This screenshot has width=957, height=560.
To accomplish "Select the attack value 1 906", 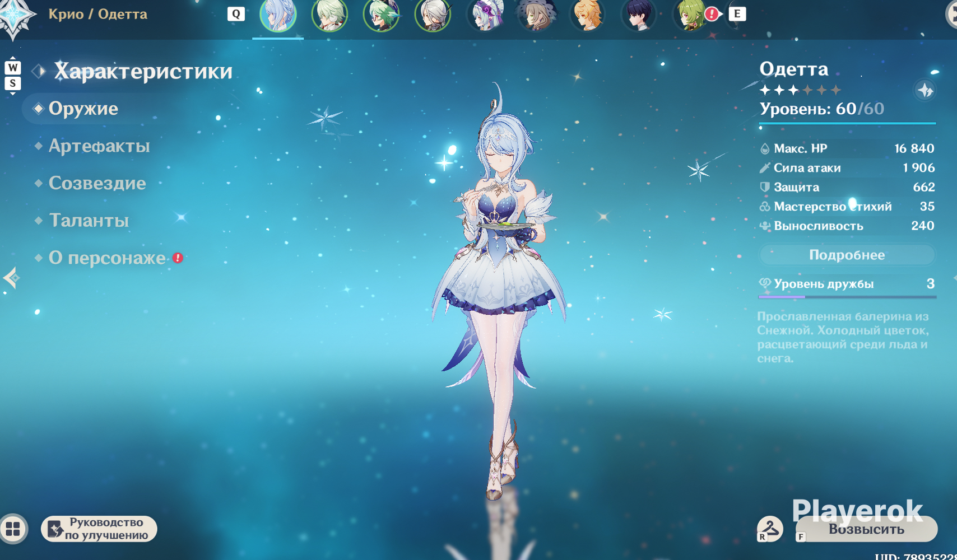I will pos(919,167).
